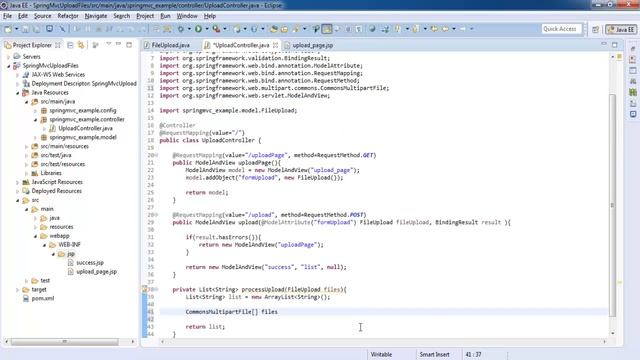Select the target folder
This screenshot has width=640, height=360.
coord(39,290)
